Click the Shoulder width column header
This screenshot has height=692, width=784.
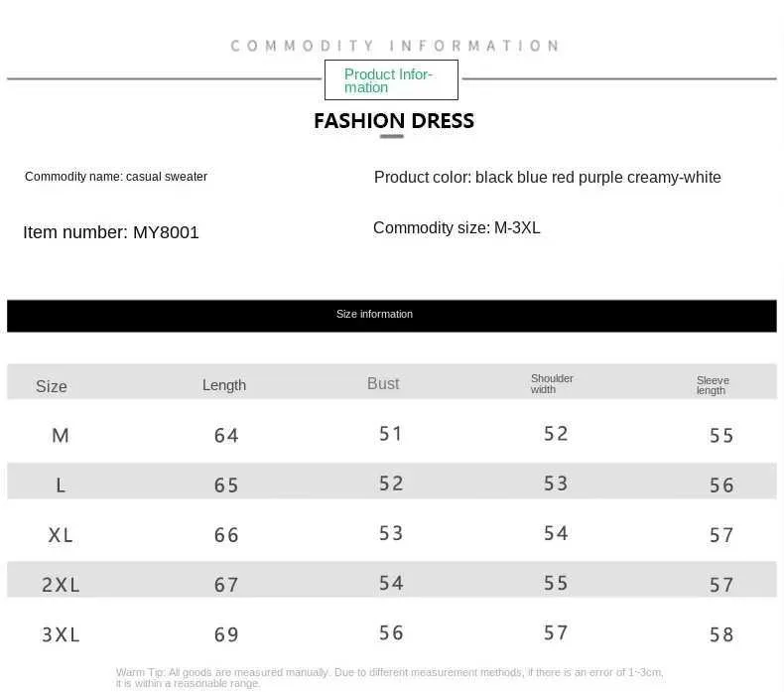coord(552,384)
